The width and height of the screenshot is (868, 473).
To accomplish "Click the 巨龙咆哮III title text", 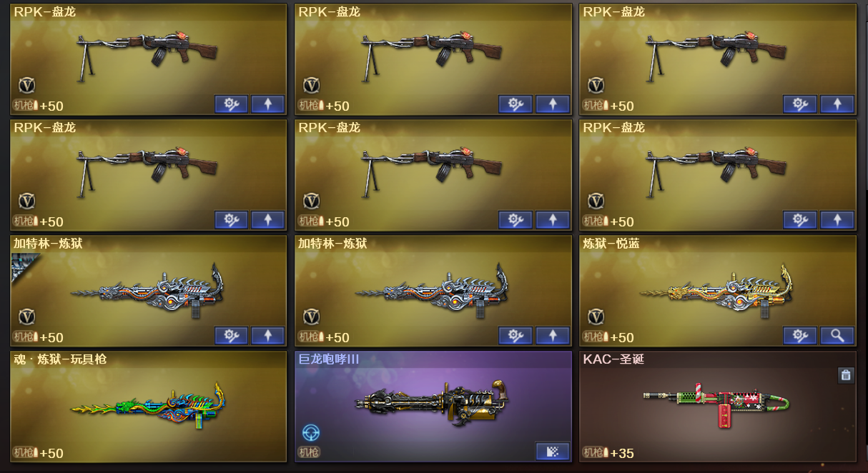I will [329, 359].
